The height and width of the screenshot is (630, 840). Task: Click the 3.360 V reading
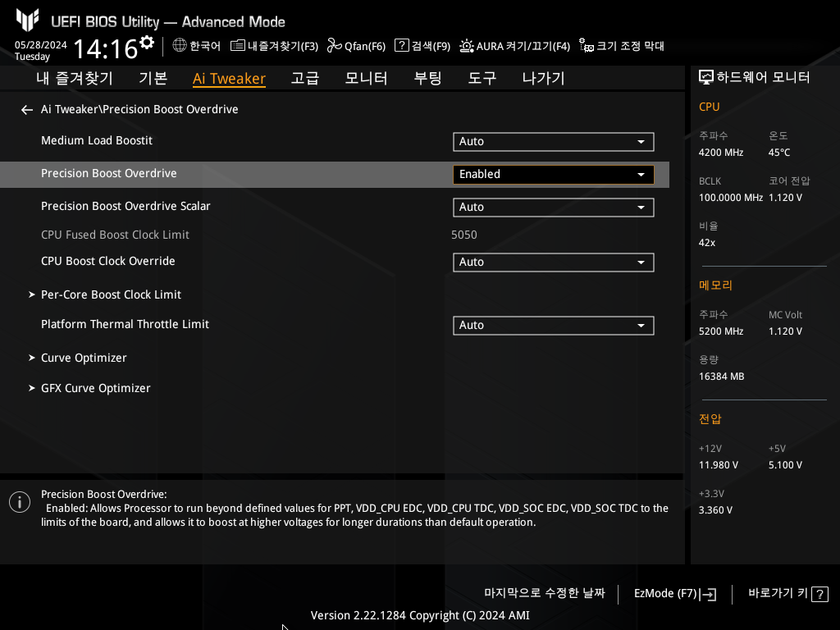point(715,510)
